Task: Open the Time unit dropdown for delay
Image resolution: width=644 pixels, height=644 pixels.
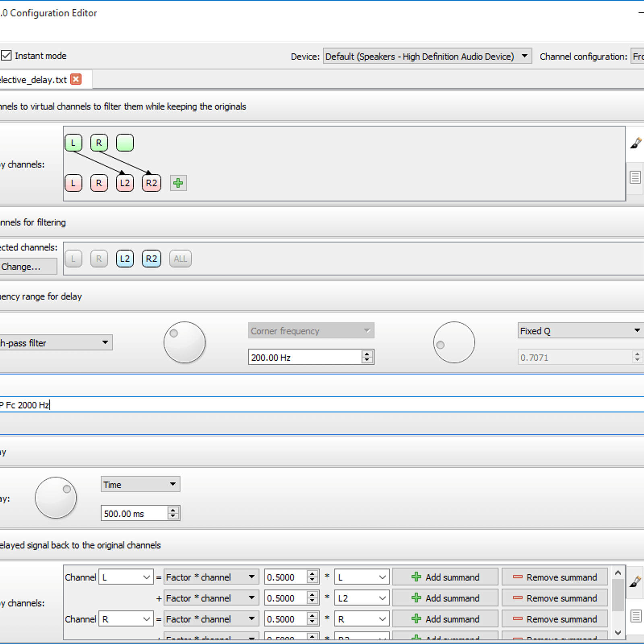Action: pyautogui.click(x=140, y=484)
